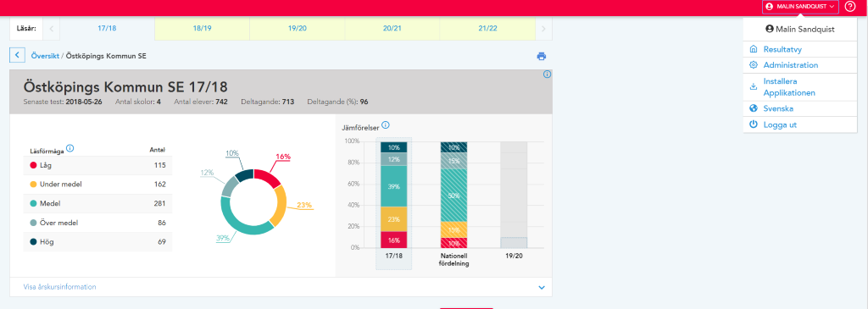Click the info icon beside Läsförmåga
This screenshot has height=309, width=868.
(x=70, y=148)
